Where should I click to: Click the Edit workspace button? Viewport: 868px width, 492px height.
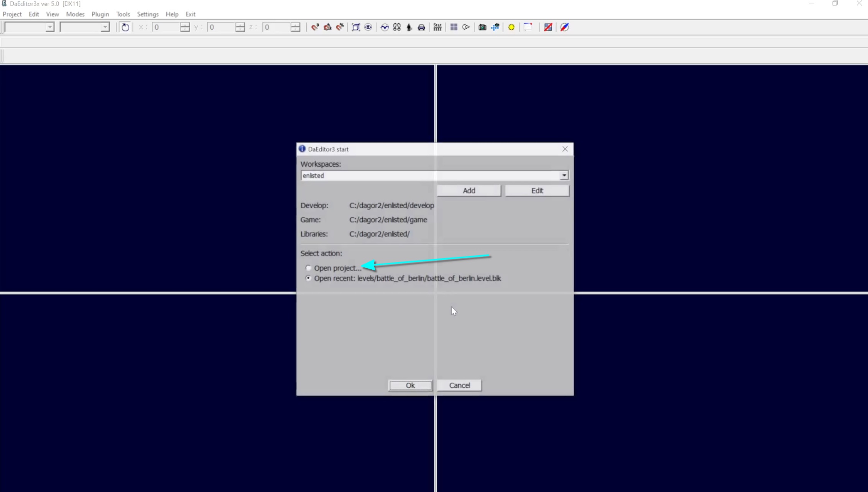(537, 190)
